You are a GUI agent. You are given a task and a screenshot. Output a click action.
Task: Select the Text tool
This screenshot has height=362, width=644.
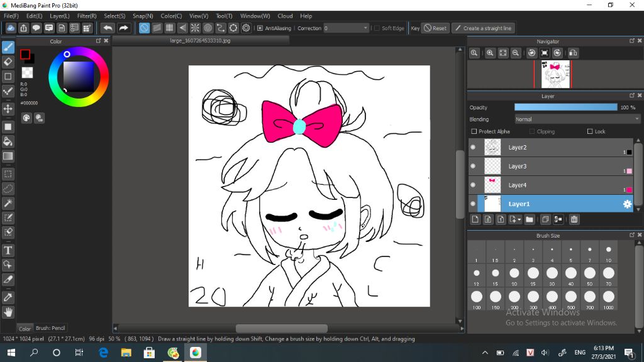coord(8,250)
